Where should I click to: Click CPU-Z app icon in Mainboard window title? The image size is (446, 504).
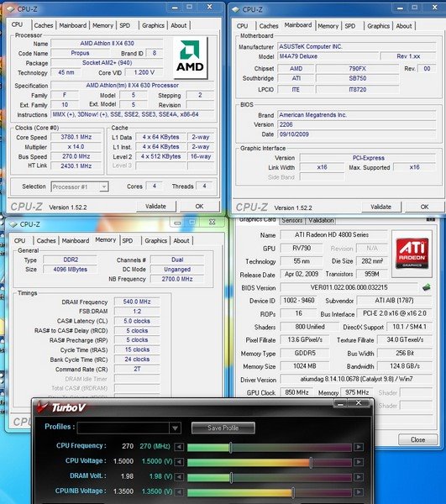[x=236, y=9]
